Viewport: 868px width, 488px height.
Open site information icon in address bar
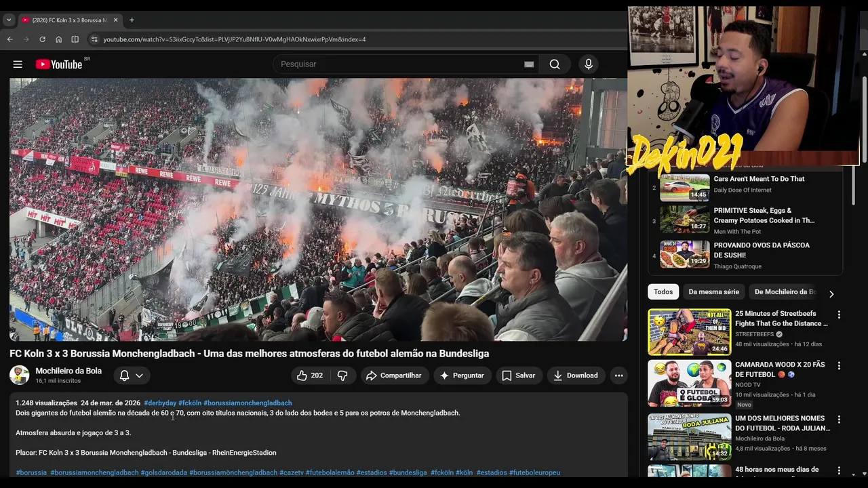click(94, 39)
